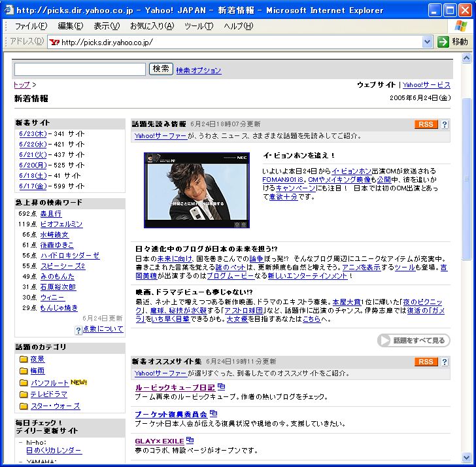This screenshot has width=476, height=467.
Task: Open the 水崎綾女 search word link
Action: [x=54, y=235]
